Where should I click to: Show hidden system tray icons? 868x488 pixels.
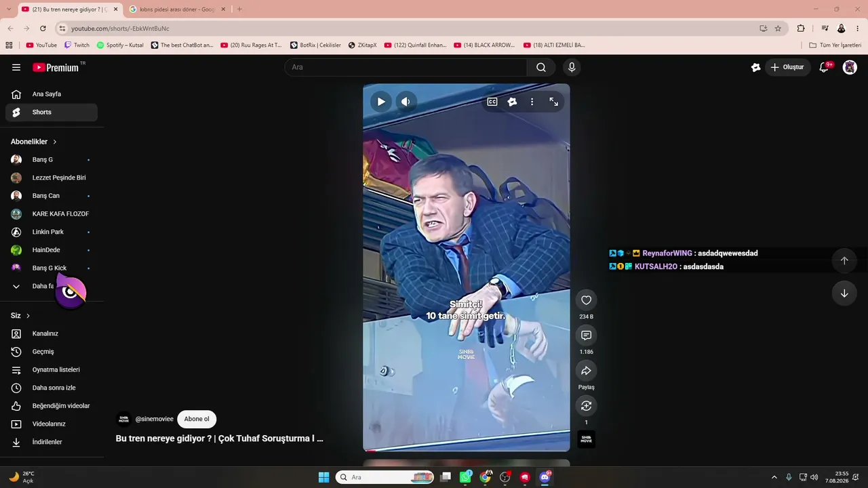(x=774, y=477)
